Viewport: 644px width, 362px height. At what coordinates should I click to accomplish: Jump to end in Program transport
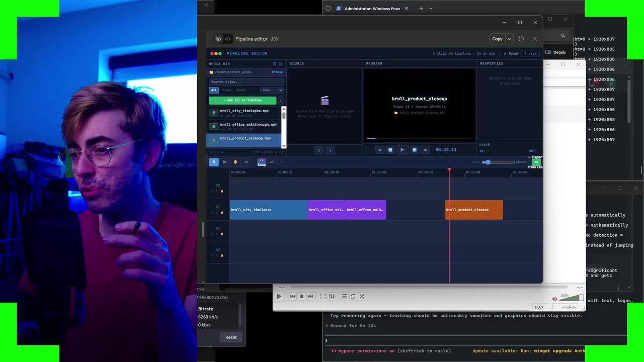click(425, 150)
